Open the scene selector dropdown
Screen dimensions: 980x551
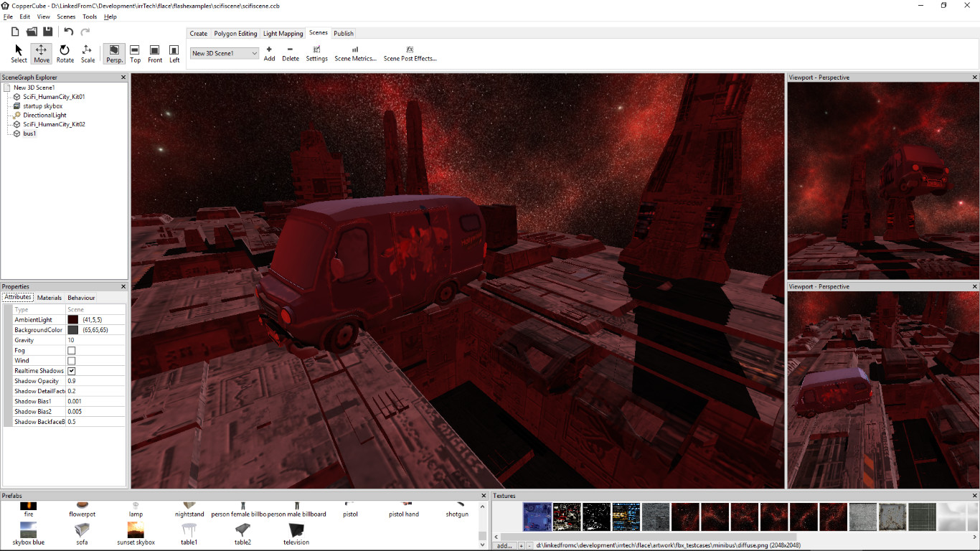[255, 53]
